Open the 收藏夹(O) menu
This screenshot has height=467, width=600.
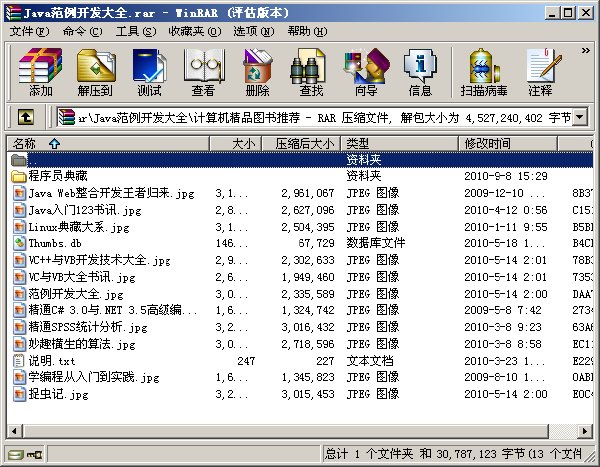195,31
